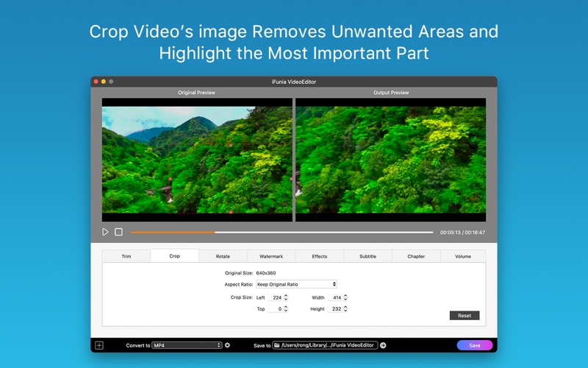Click the Left crop value stepper

[x=286, y=297]
